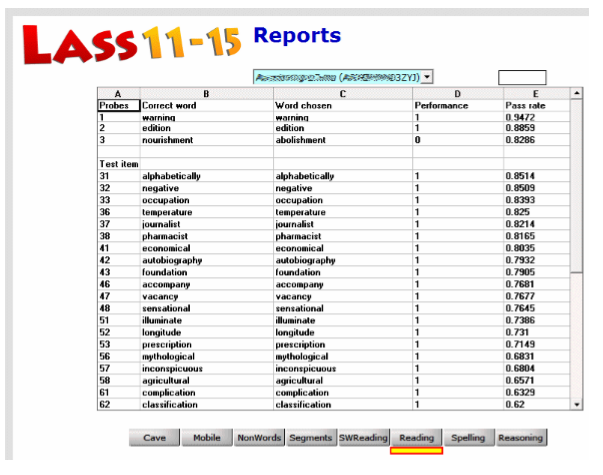Click the Performance header cell

pos(458,105)
